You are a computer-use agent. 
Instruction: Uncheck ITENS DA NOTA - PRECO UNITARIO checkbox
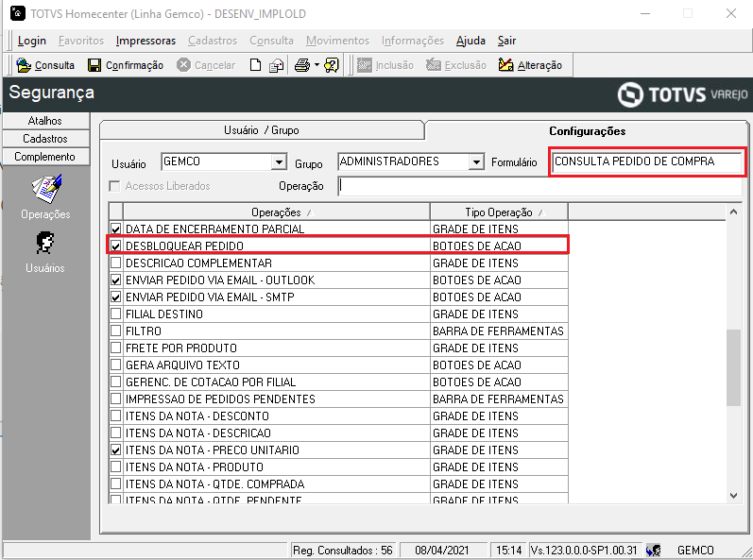[115, 450]
